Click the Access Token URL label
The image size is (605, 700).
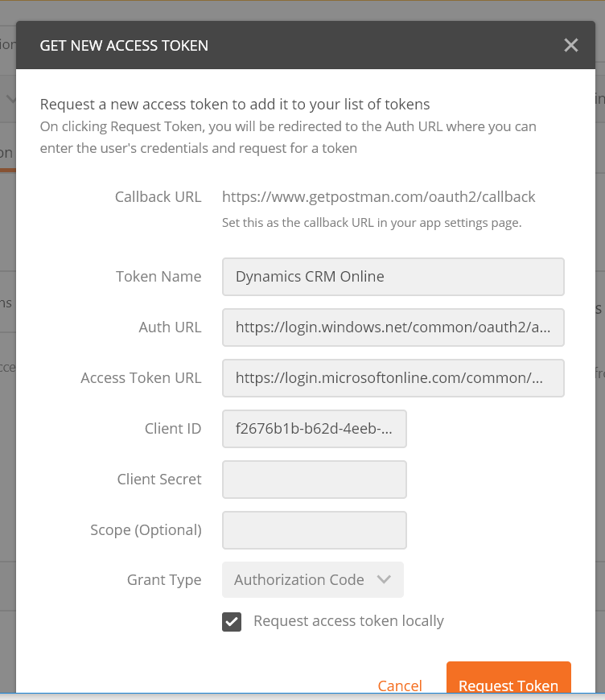coord(141,377)
